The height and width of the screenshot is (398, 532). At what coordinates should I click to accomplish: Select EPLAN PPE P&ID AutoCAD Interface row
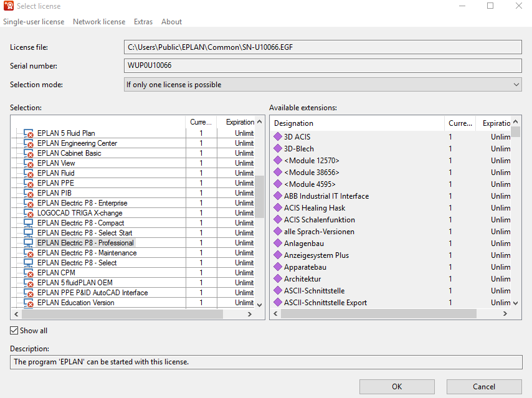93,293
